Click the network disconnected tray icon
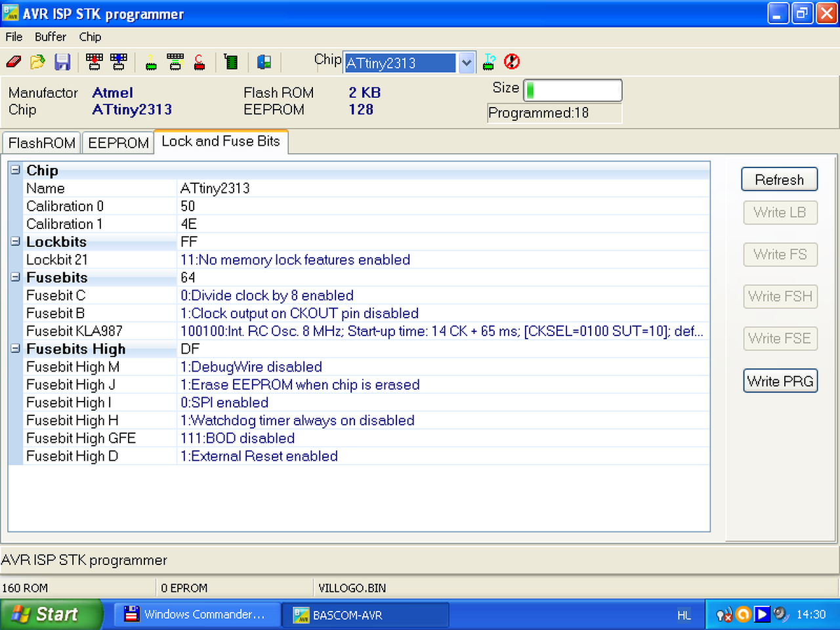 [x=724, y=614]
